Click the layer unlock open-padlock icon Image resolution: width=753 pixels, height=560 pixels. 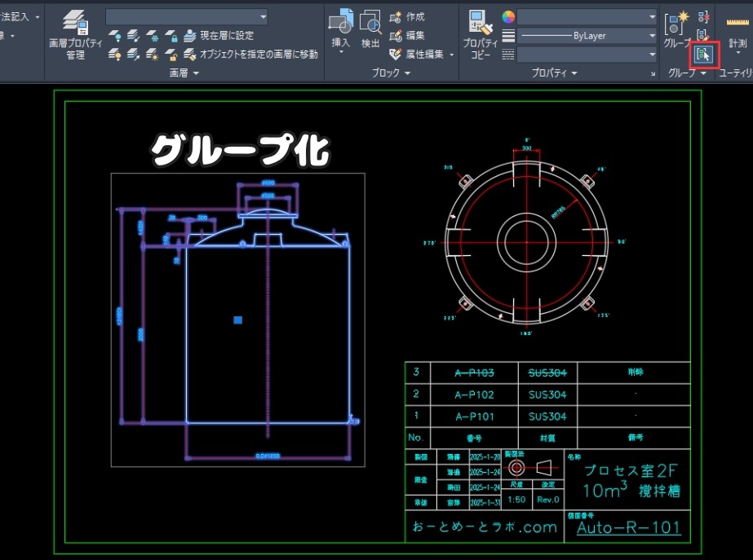coord(171,55)
